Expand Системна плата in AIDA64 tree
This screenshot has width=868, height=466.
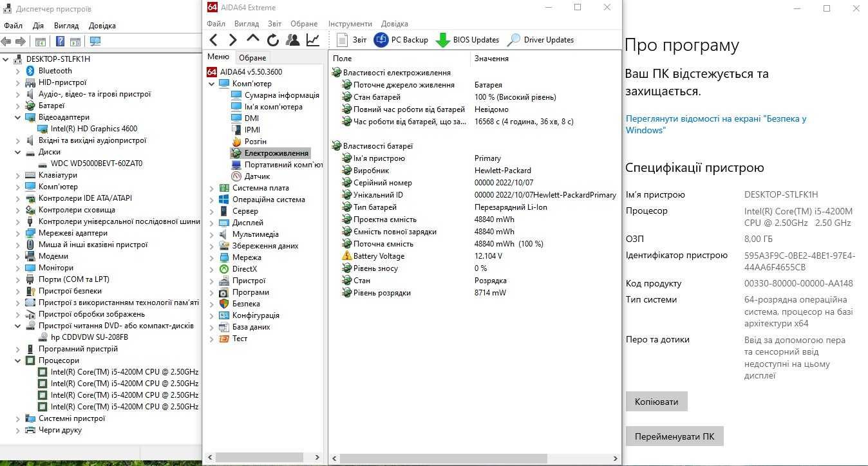pos(211,188)
